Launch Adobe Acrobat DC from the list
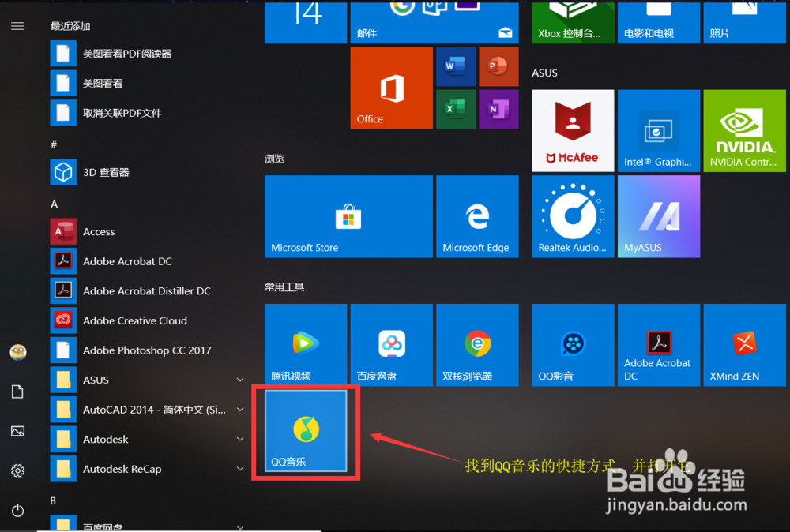Screen dimensions: 790x532 (x=149, y=261)
